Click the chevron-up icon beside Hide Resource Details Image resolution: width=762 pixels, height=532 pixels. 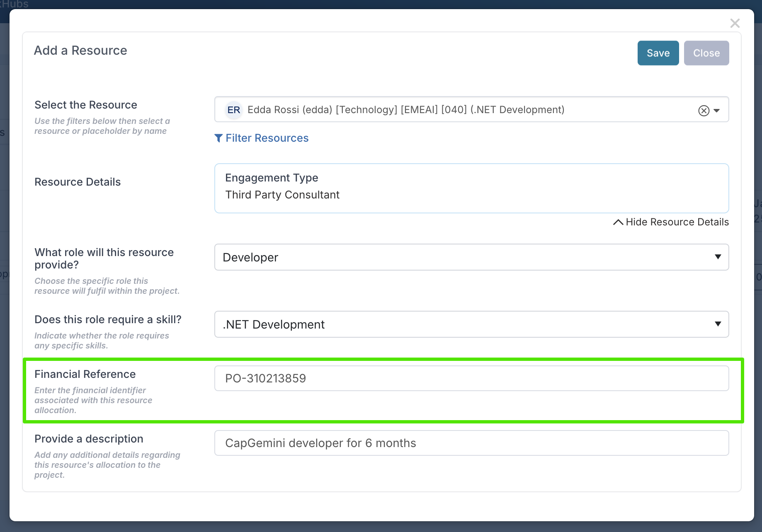point(618,222)
